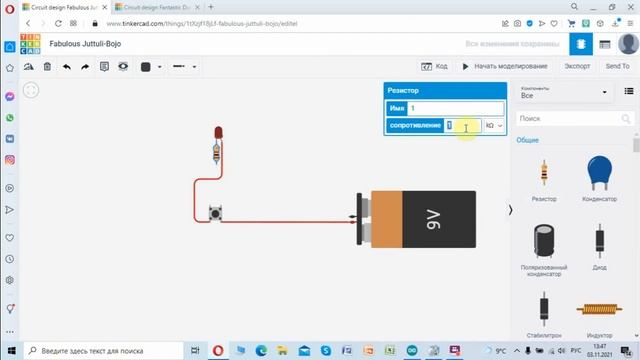Viewport: 640px width, 360px height.
Task: Delete selected component with trash icon
Action: [x=47, y=67]
